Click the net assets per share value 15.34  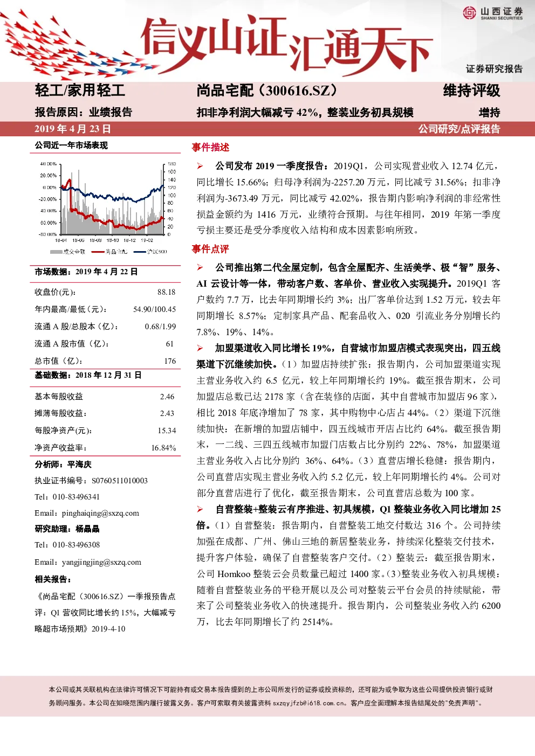(167, 431)
